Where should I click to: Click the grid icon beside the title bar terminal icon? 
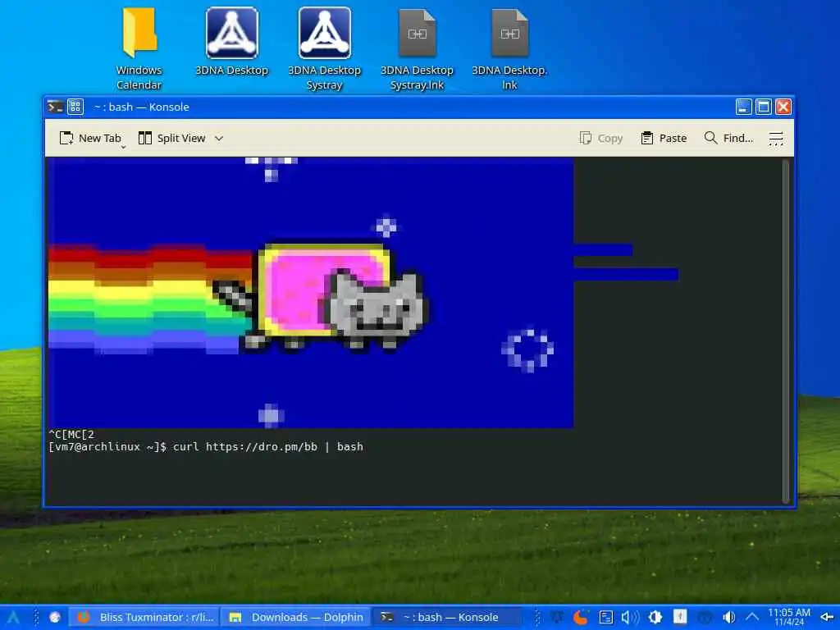tap(75, 107)
